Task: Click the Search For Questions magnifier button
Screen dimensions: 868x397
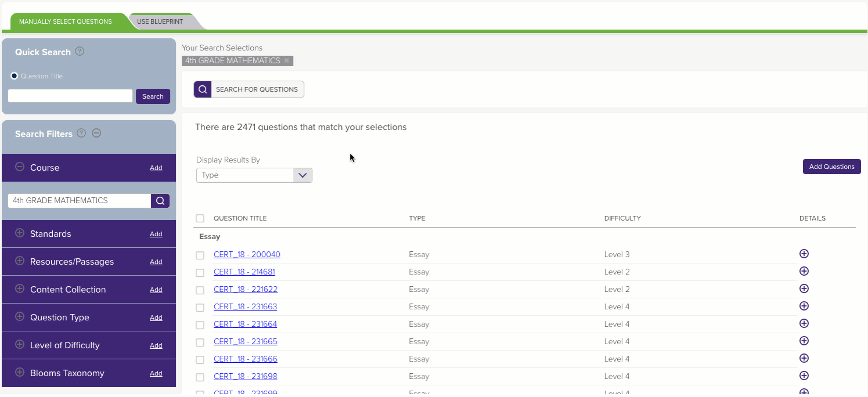Action: click(x=203, y=89)
